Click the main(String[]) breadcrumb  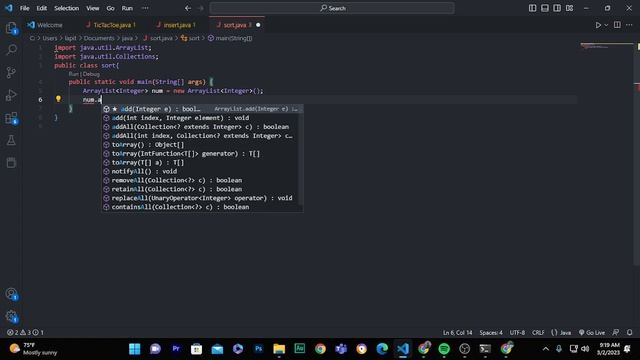(230, 38)
